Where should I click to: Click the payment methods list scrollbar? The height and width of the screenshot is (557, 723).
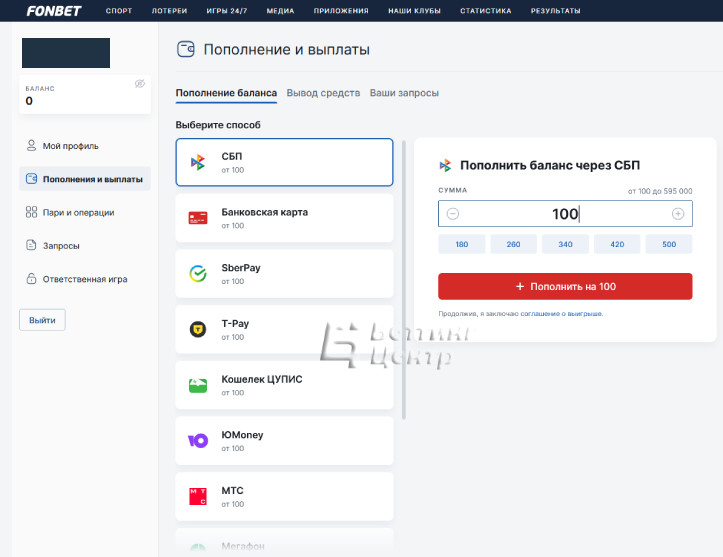point(404,280)
